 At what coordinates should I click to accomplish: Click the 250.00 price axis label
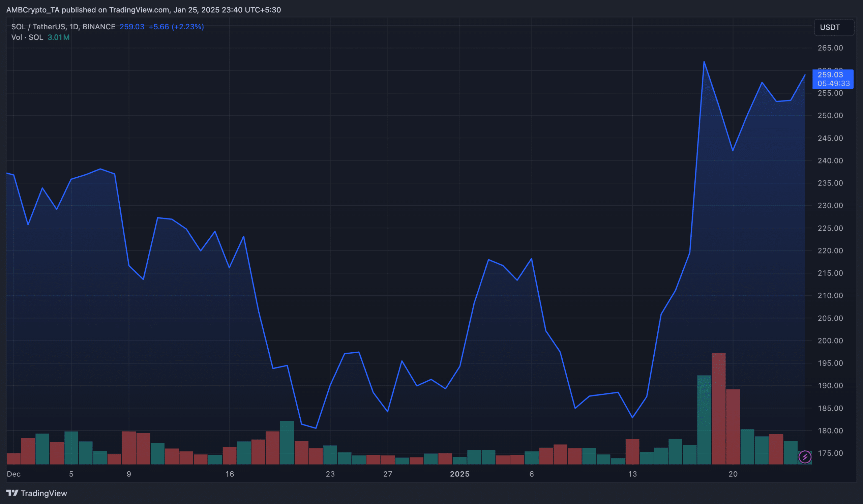(x=830, y=115)
